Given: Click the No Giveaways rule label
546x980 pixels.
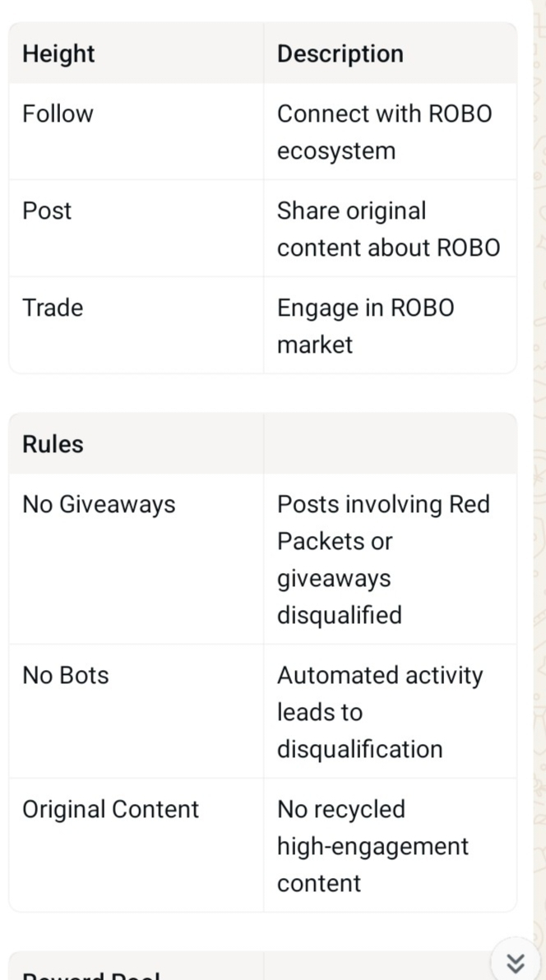Looking at the screenshot, I should pos(99,504).
